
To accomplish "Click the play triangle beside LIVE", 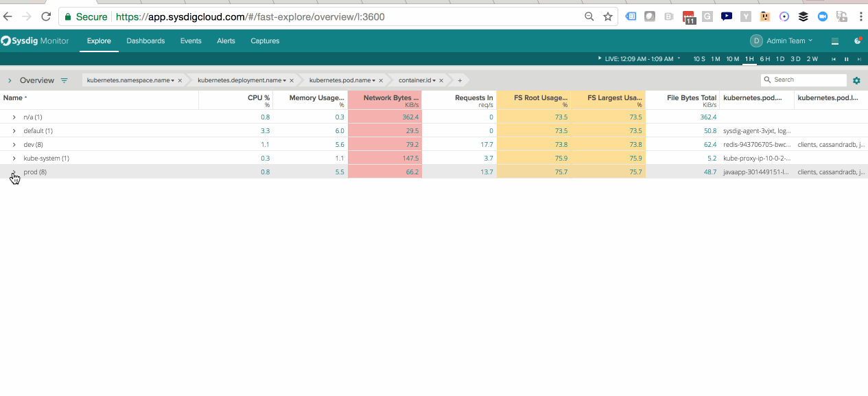I will pyautogui.click(x=600, y=59).
